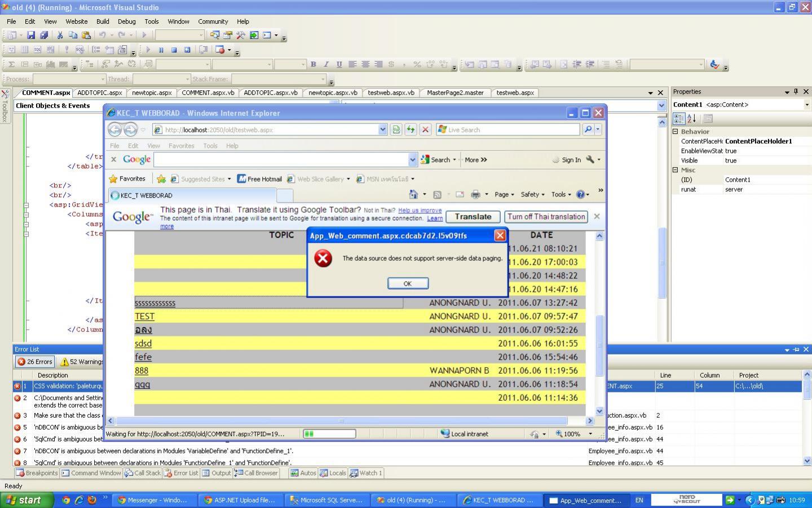Screen dimensions: 812x508
Task: Open the Solution Explorer toolbar icon
Action: click(x=215, y=35)
